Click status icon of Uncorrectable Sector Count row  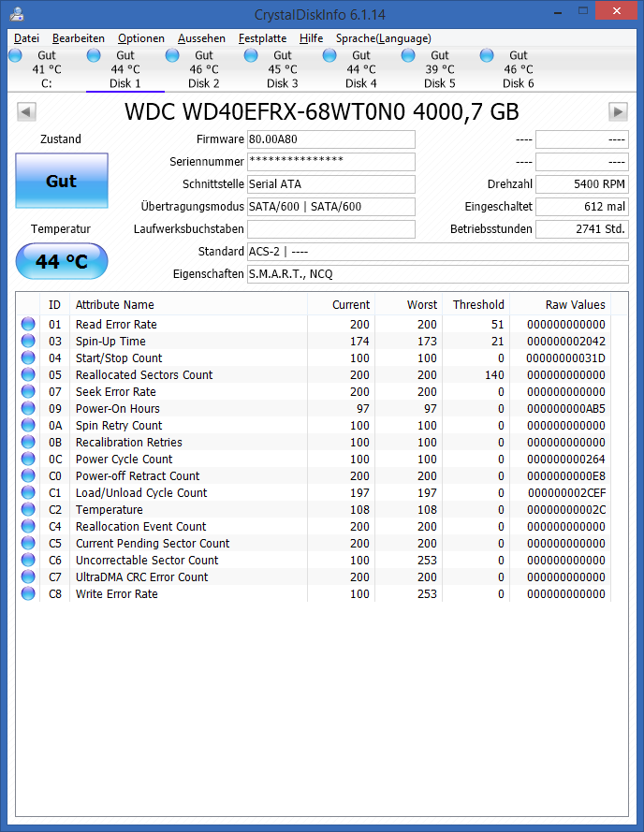pyautogui.click(x=28, y=560)
